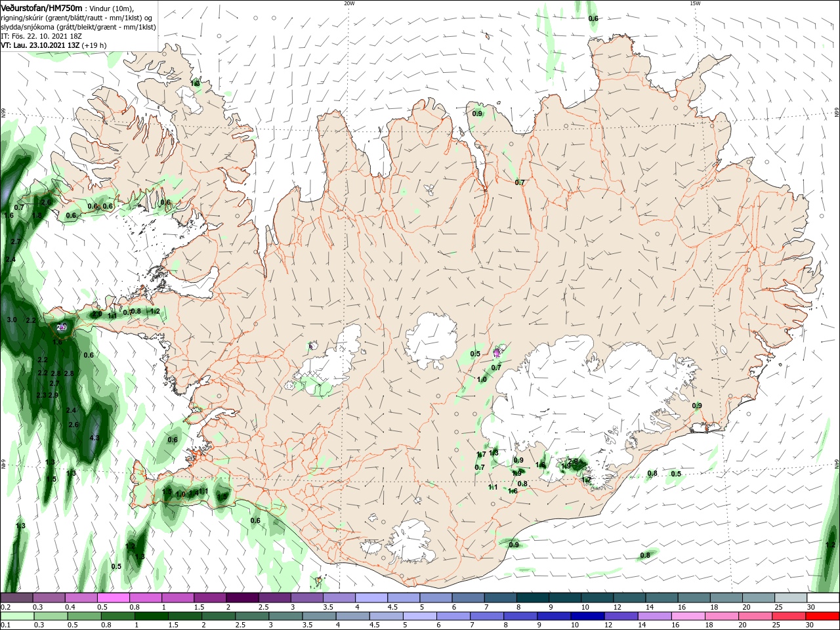Select the dark purple 2 swatch in upper legend row
The width and height of the screenshot is (840, 630).
[241, 598]
